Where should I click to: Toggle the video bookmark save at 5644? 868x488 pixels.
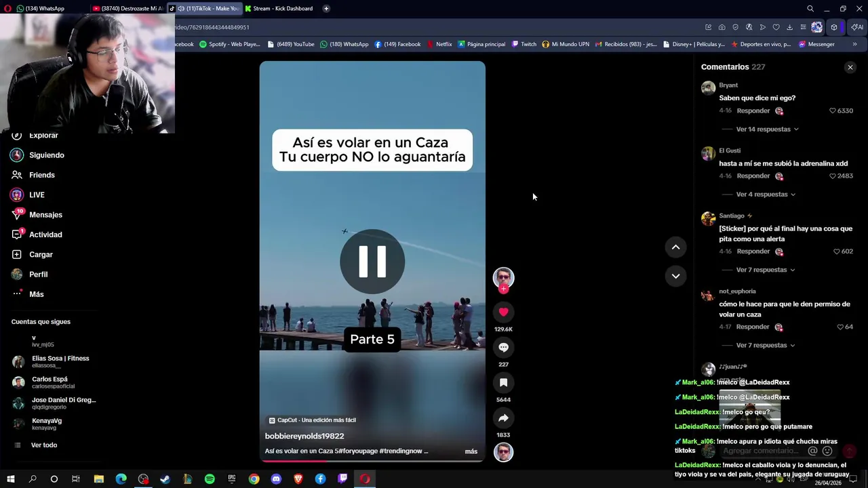point(503,383)
